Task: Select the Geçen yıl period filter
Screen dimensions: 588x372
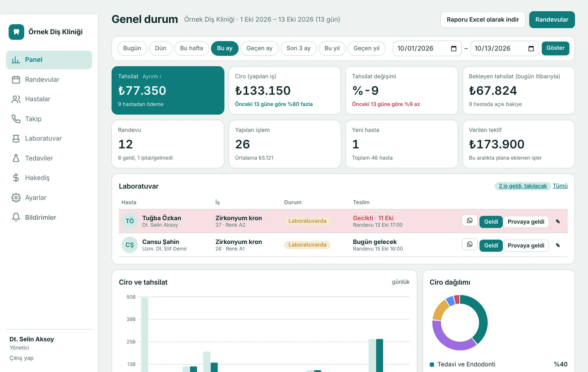Action: click(366, 48)
